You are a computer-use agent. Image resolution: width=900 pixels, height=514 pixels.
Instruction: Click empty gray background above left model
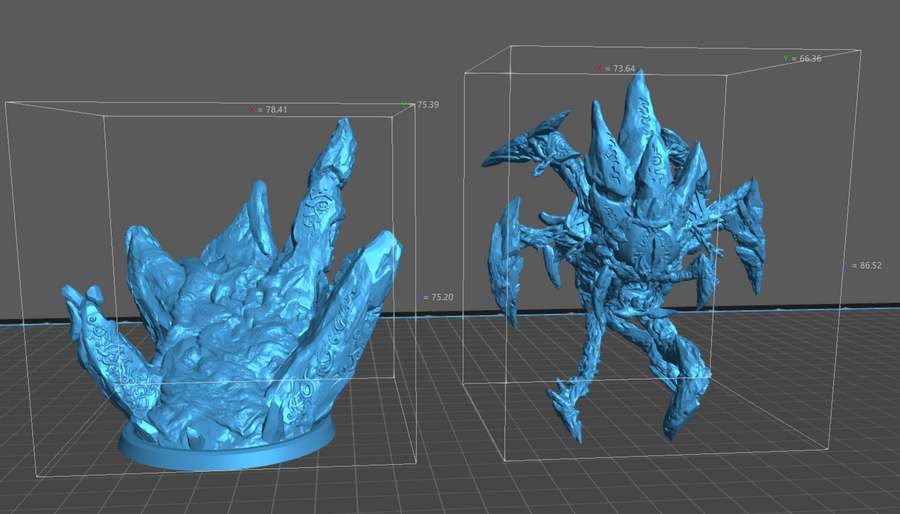tap(200, 50)
